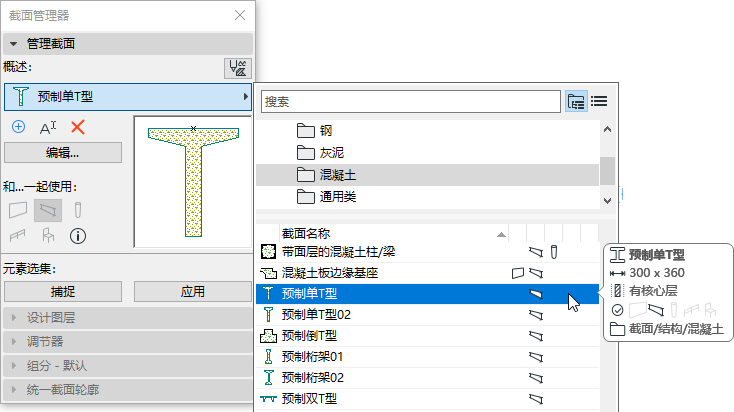Click beam icon in 预制倒T型 row

click(x=536, y=336)
